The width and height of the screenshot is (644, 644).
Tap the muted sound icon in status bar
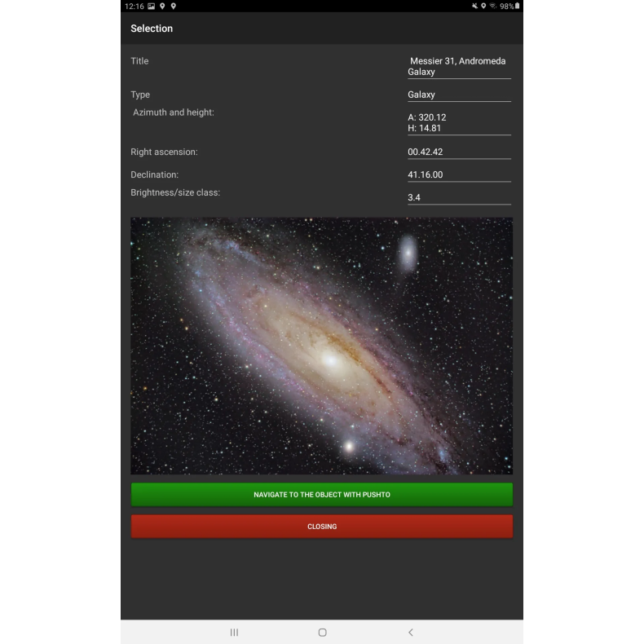coord(474,6)
